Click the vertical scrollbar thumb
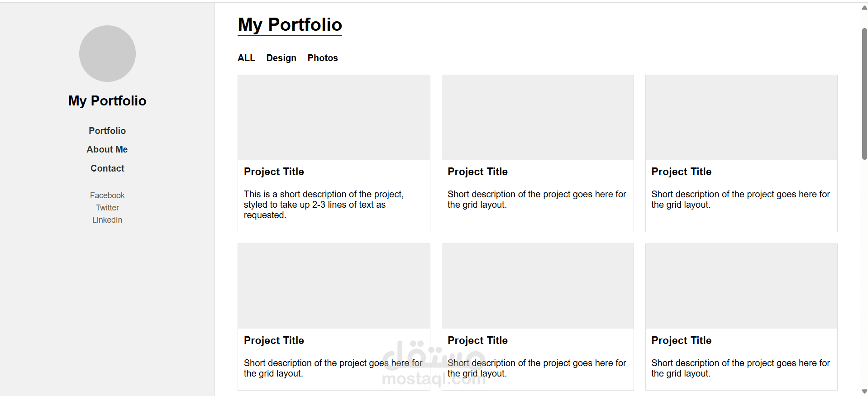 coord(864,94)
